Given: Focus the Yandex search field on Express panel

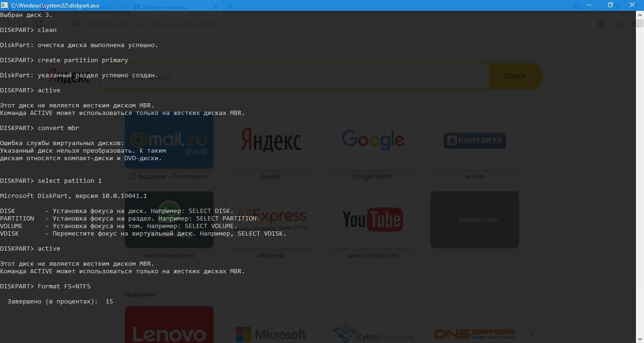Looking at the screenshot, I should click(x=295, y=76).
